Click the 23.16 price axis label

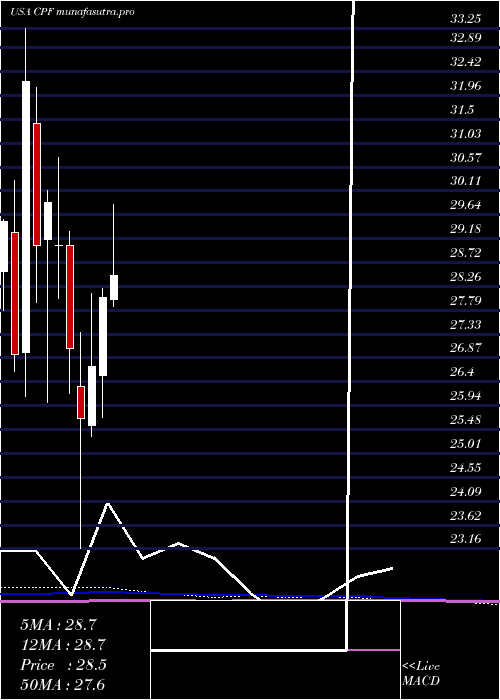465,539
